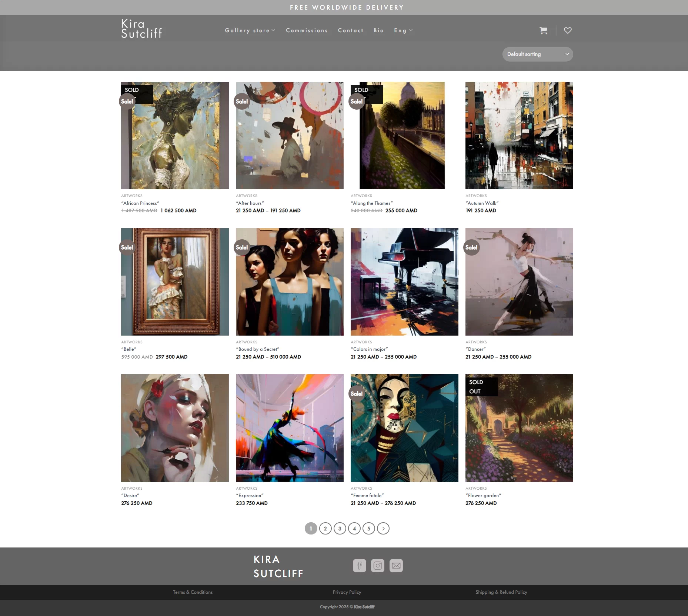Image resolution: width=688 pixels, height=616 pixels.
Task: Go to next page arrow in pagination
Action: pyautogui.click(x=383, y=529)
